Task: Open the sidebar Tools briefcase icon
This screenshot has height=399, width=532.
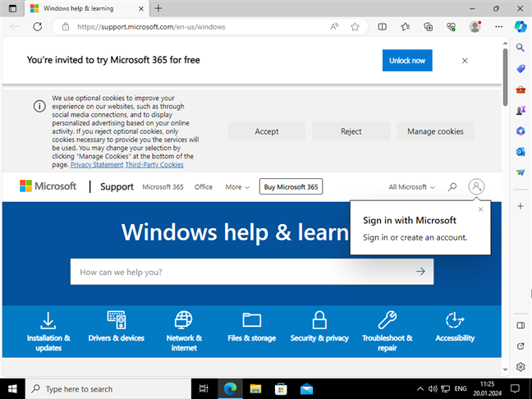Action: 521,89
